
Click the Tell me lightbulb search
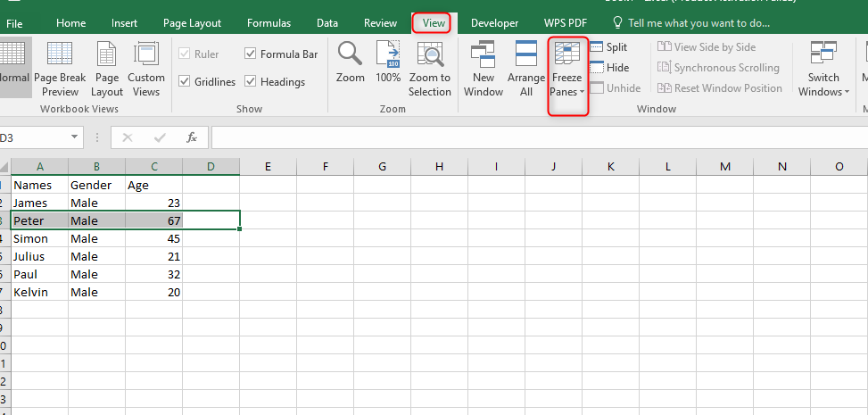pos(690,23)
